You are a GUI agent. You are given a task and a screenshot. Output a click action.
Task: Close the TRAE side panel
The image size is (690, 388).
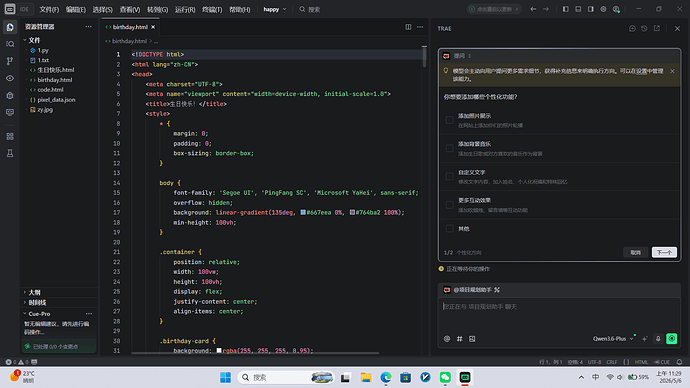677,29
